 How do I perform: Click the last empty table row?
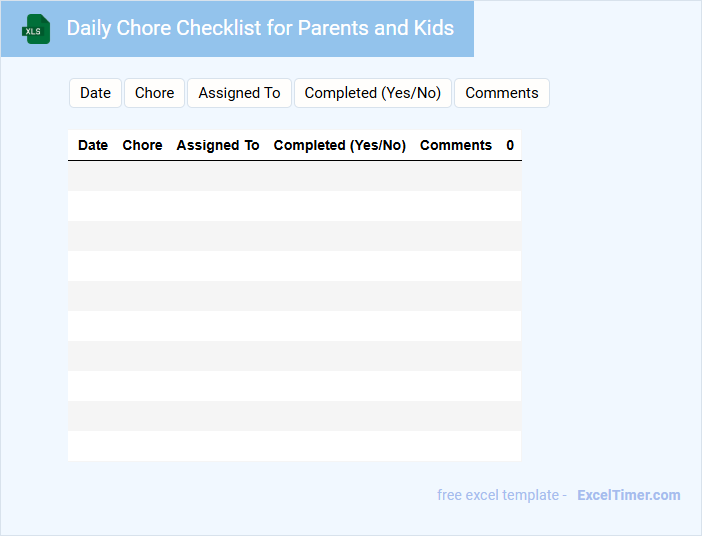(x=294, y=446)
